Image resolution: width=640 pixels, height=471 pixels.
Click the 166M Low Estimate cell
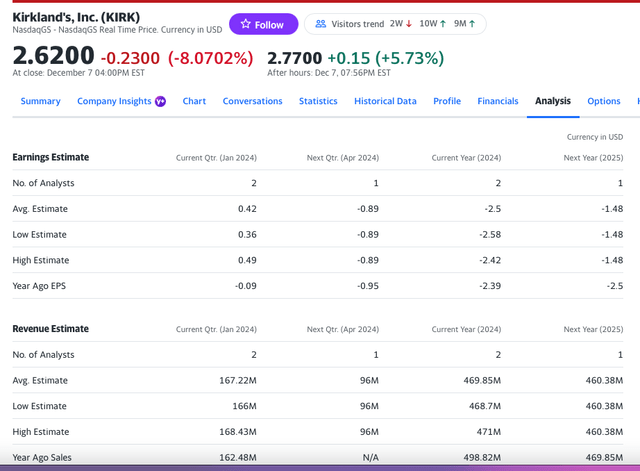point(244,406)
